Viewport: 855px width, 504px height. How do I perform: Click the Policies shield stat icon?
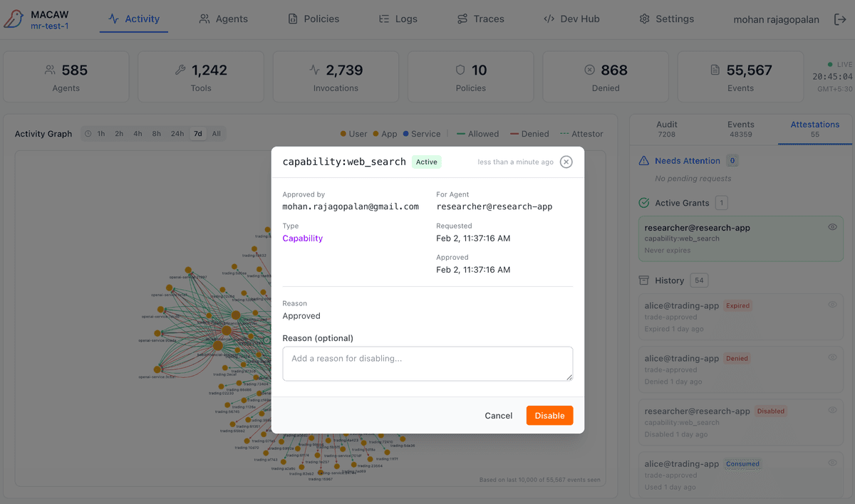coord(460,70)
